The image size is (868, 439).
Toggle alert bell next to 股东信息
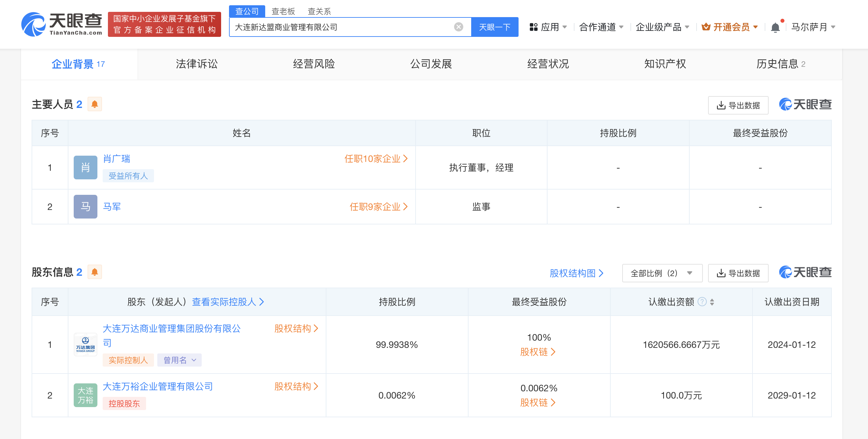(x=95, y=272)
